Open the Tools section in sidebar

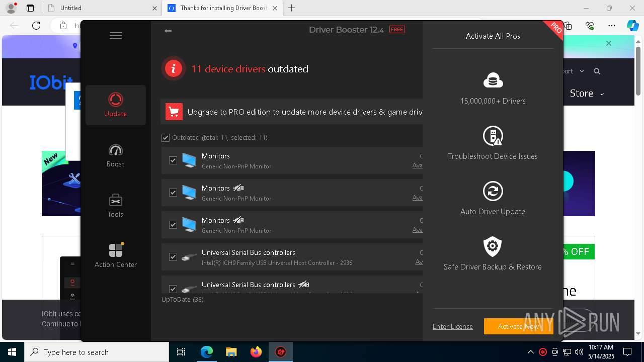116,206
